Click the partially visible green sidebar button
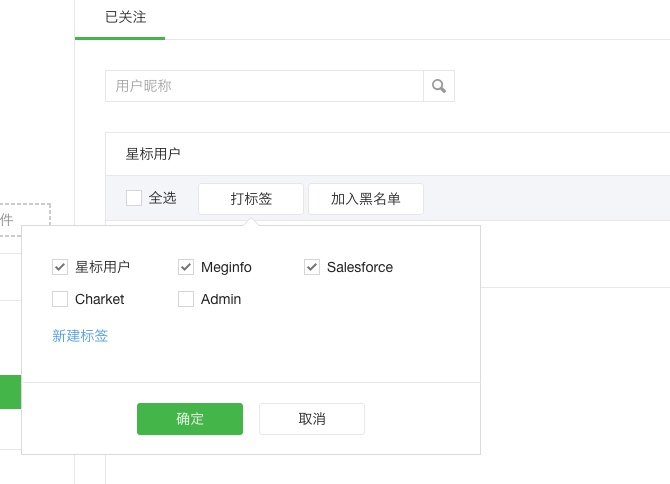This screenshot has height=484, width=670. (x=10, y=392)
